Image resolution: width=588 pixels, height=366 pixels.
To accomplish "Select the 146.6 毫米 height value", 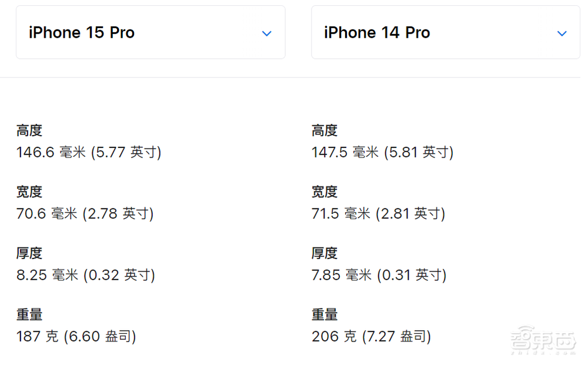I will (x=88, y=152).
